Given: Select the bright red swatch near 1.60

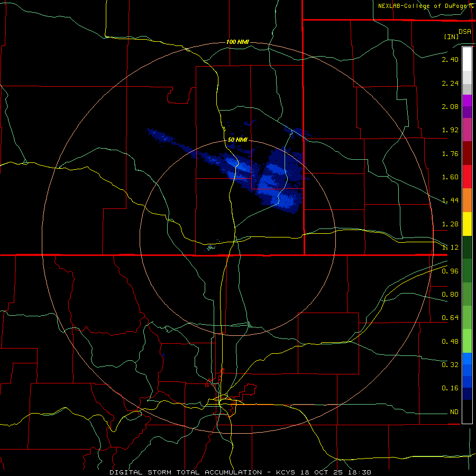Looking at the screenshot, I should (467, 177).
